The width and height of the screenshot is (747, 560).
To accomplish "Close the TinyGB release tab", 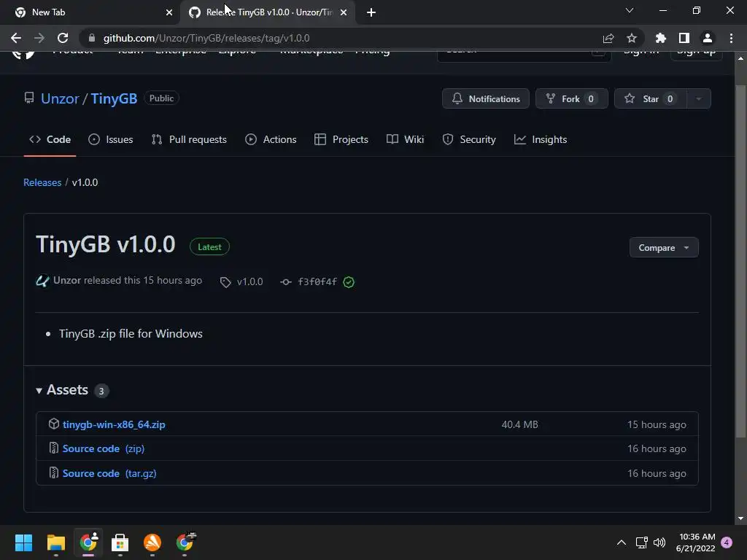I will pos(344,12).
